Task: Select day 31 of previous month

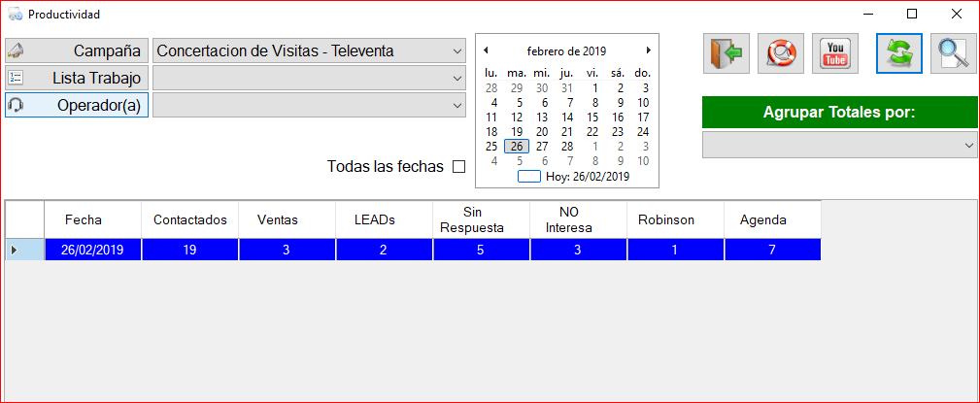Action: click(x=567, y=88)
